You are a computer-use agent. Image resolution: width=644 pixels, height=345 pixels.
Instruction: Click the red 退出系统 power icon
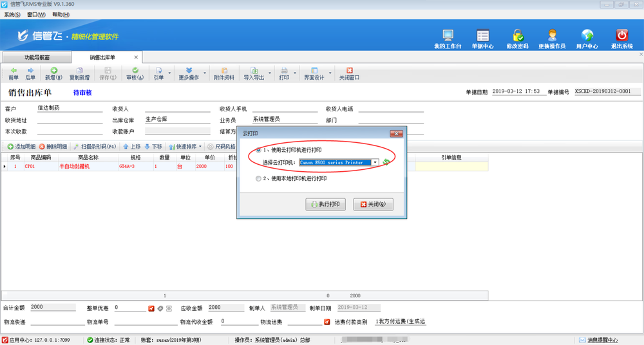621,36
